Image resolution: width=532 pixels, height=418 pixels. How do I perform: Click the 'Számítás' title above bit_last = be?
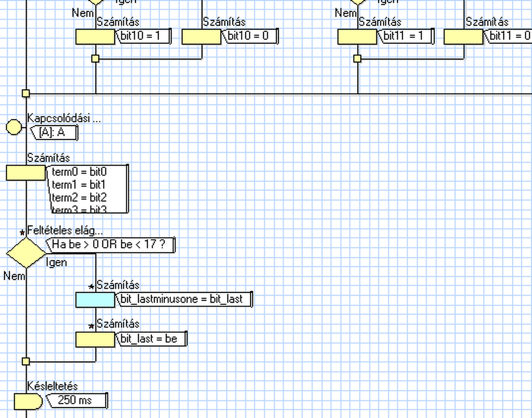(x=118, y=324)
